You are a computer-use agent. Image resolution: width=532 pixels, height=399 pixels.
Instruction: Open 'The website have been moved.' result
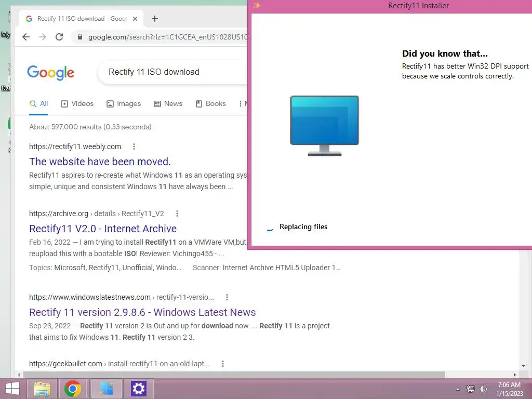pos(100,162)
